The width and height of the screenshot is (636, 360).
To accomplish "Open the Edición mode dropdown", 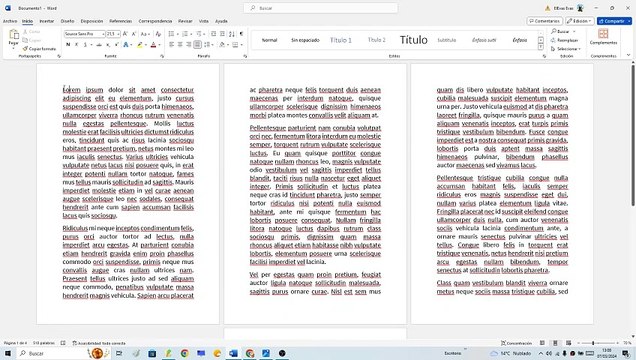I will click(580, 21).
